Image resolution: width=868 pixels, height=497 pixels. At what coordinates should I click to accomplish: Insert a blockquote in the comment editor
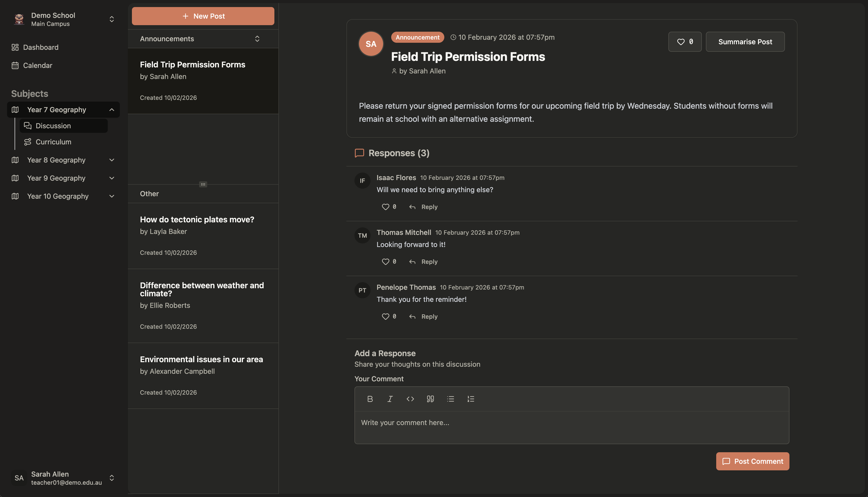(x=430, y=399)
